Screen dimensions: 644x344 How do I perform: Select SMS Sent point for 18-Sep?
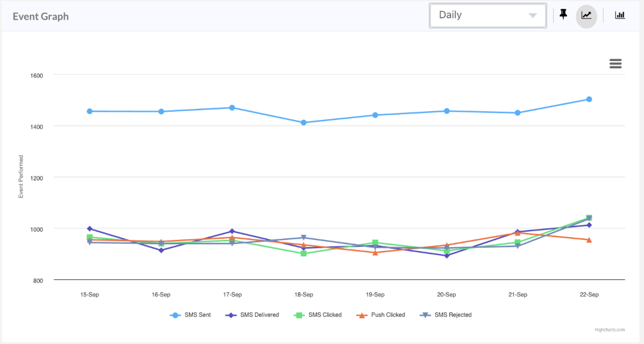(304, 123)
